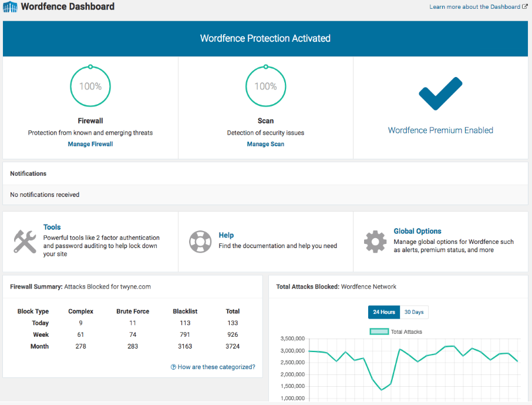The height and width of the screenshot is (405, 532).
Task: Open Manage Firewall
Action: click(90, 143)
